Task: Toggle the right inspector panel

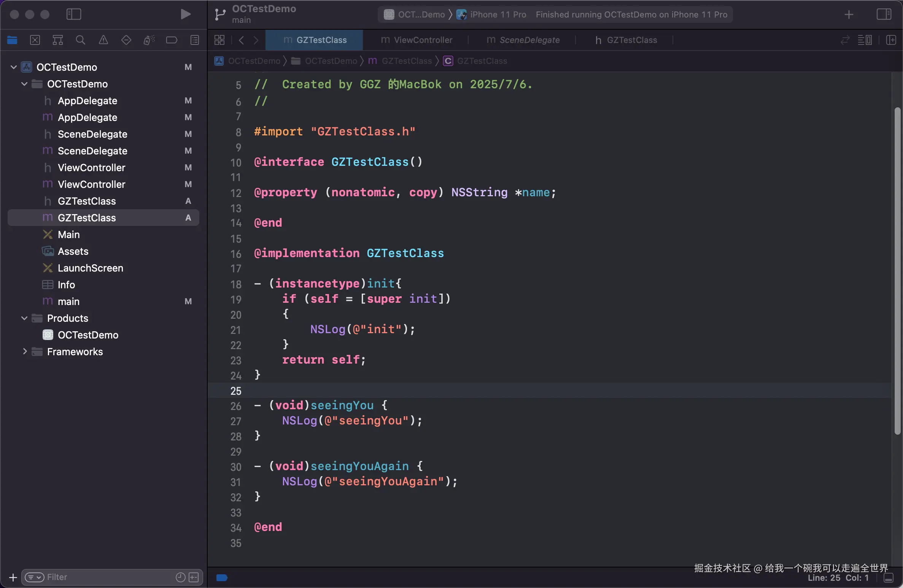Action: [x=884, y=14]
